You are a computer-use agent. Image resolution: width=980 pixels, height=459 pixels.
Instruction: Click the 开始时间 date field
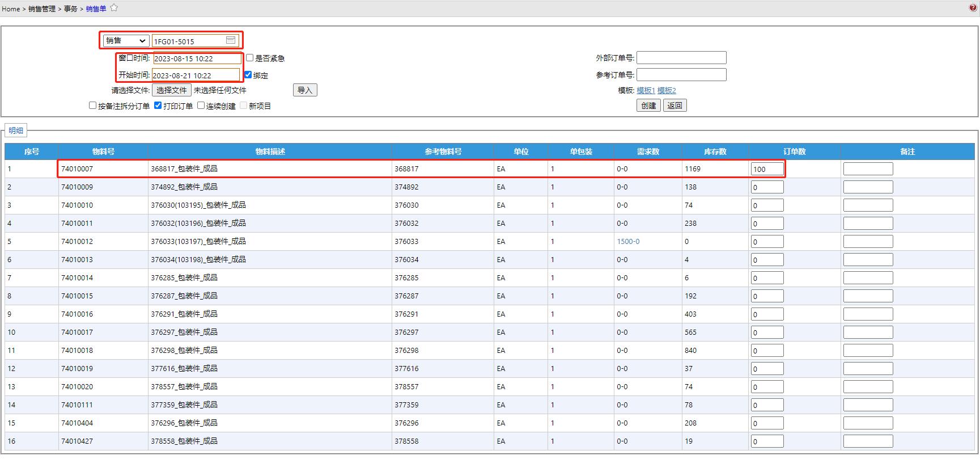coord(196,75)
